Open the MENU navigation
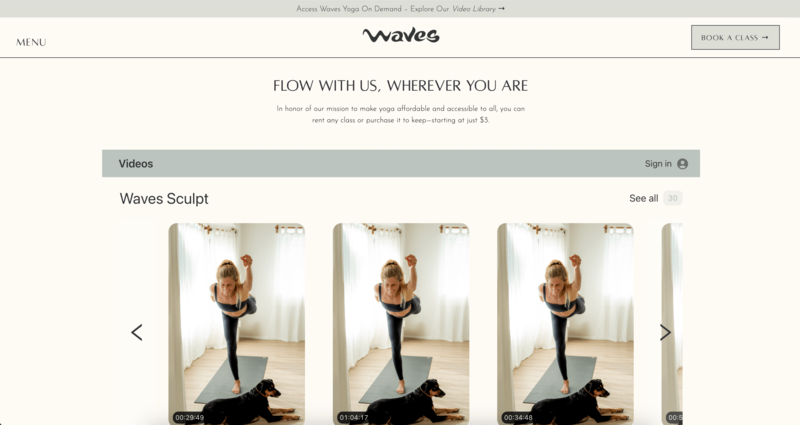This screenshot has height=425, width=800. 31,42
